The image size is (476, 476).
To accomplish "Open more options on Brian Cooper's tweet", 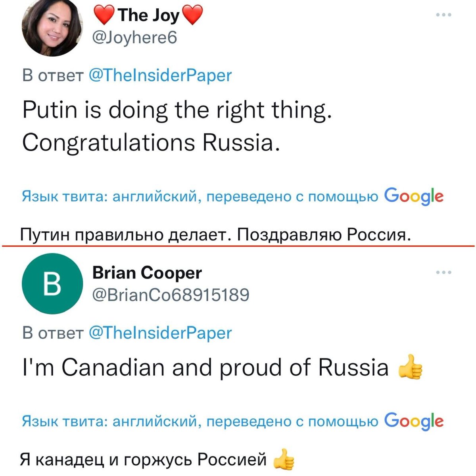I will pos(443,273).
